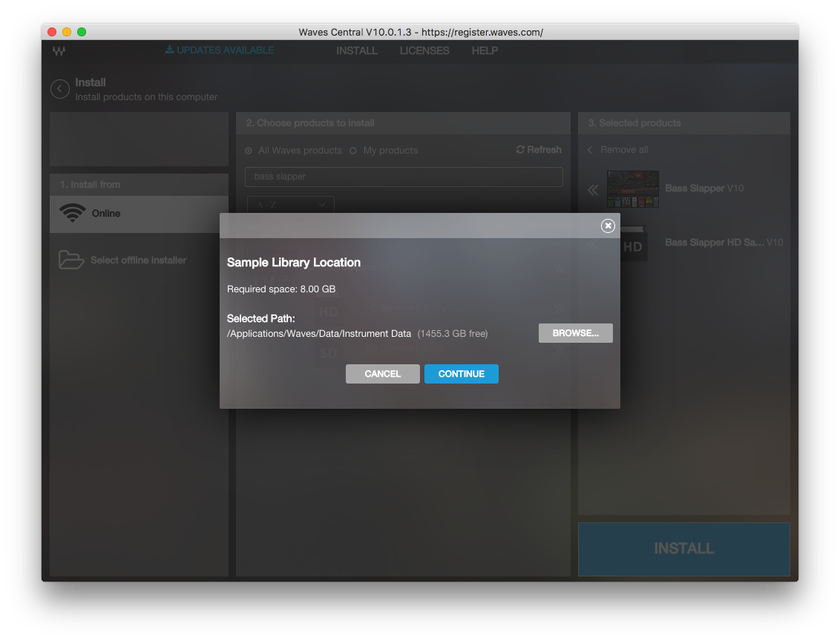Click the macOS red close window button
This screenshot has width=840, height=641.
52,32
